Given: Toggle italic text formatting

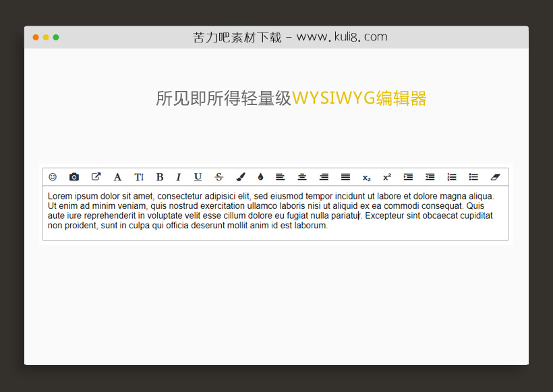Looking at the screenshot, I should [x=178, y=176].
